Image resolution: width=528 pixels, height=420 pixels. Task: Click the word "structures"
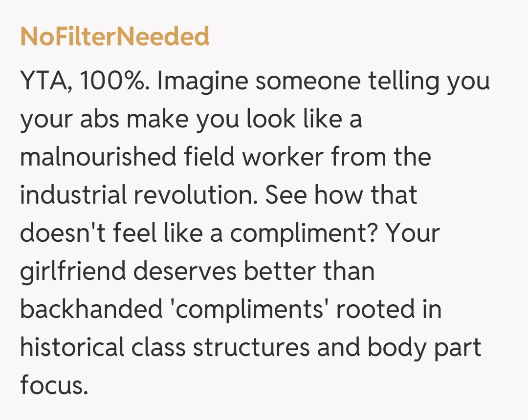(x=251, y=347)
